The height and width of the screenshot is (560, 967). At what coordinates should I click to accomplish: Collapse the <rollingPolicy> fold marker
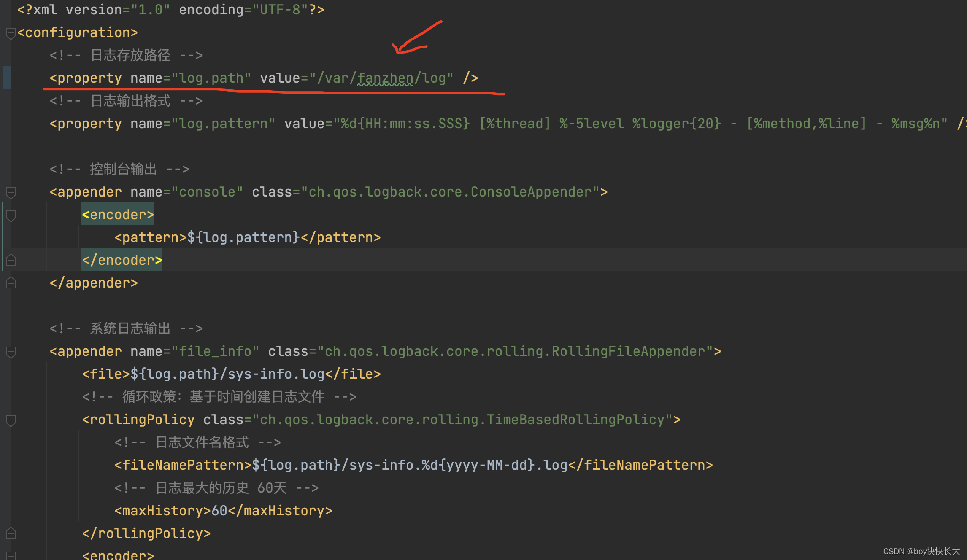(x=11, y=420)
